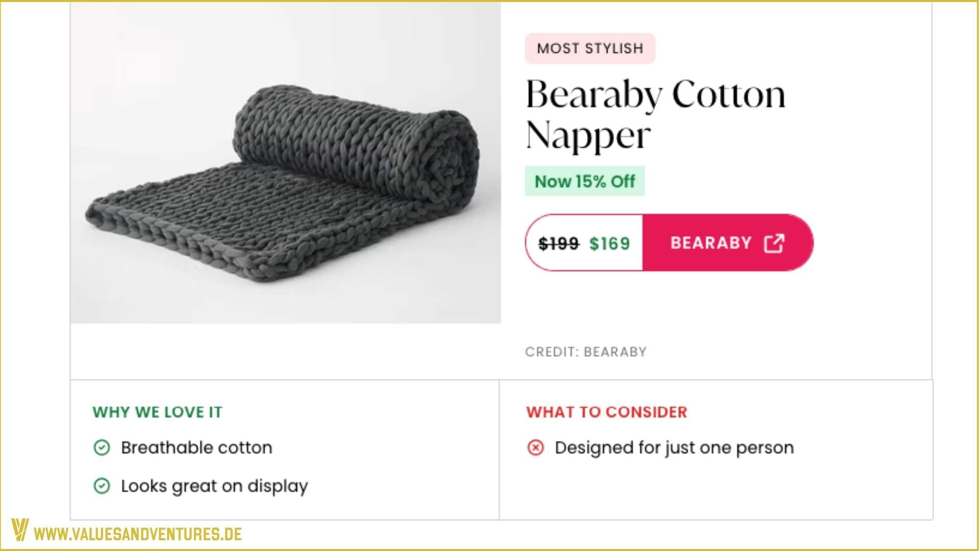Image resolution: width=980 pixels, height=551 pixels.
Task: Select the Looks great on display text
Action: (x=215, y=486)
